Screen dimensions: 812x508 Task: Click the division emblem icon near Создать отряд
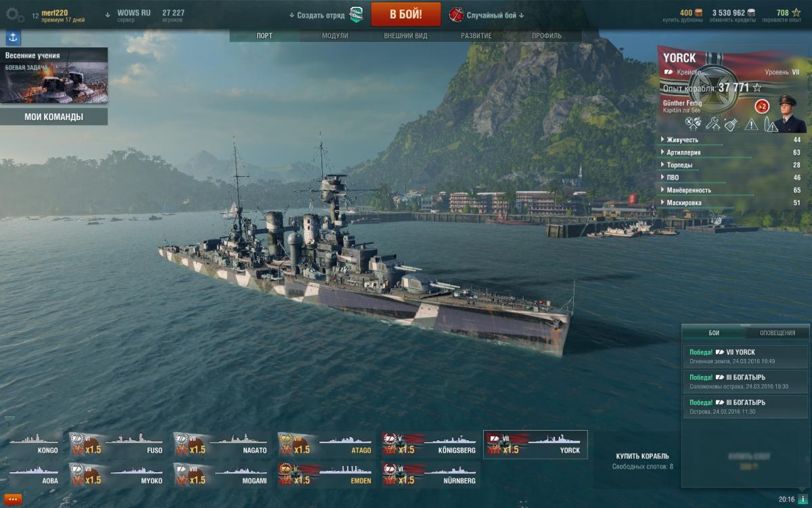pyautogui.click(x=356, y=14)
